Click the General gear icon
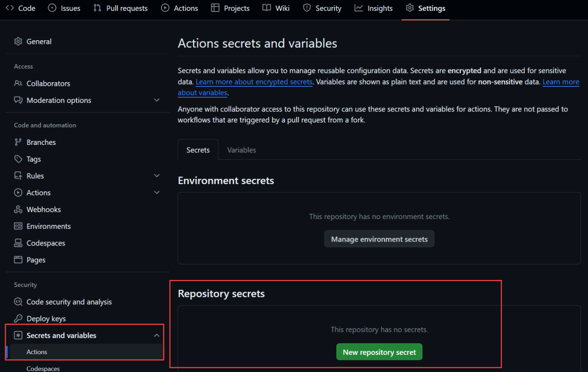Image resolution: width=588 pixels, height=372 pixels. point(18,42)
